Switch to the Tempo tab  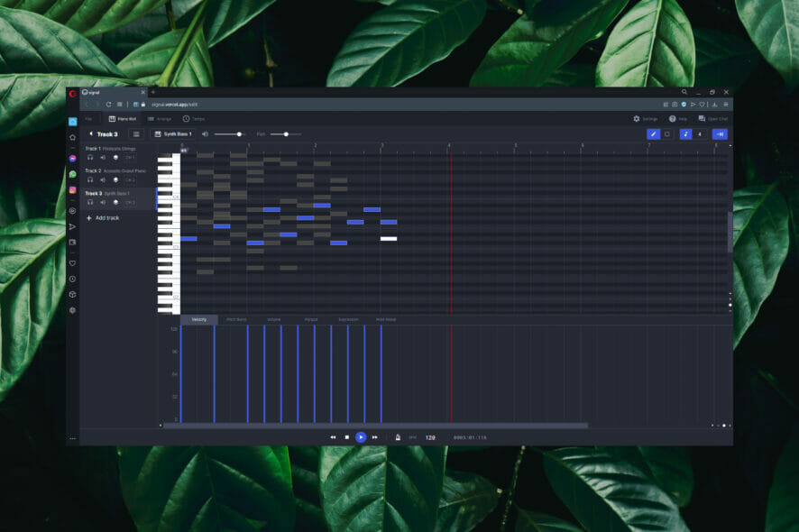pyautogui.click(x=194, y=119)
